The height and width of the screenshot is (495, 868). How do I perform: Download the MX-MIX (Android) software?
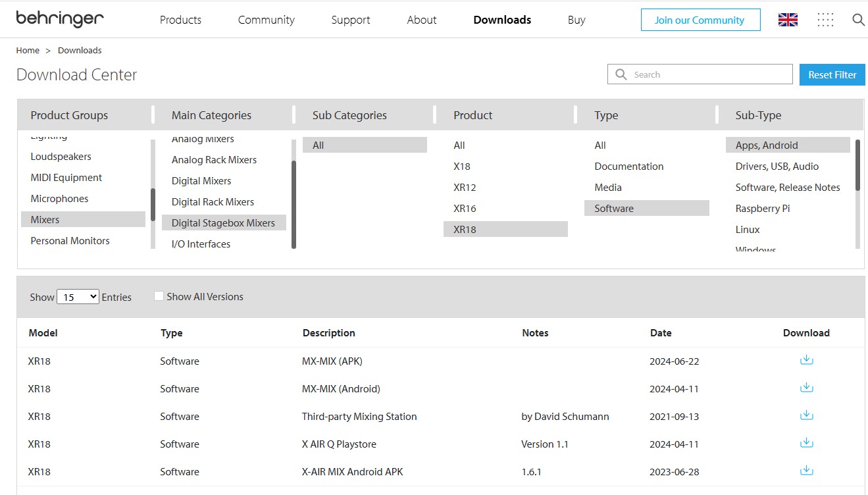click(806, 388)
